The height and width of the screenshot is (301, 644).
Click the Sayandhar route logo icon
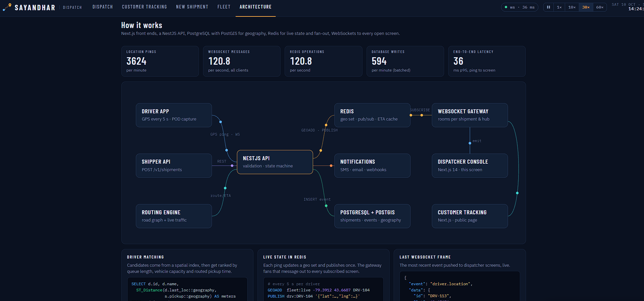7,7
